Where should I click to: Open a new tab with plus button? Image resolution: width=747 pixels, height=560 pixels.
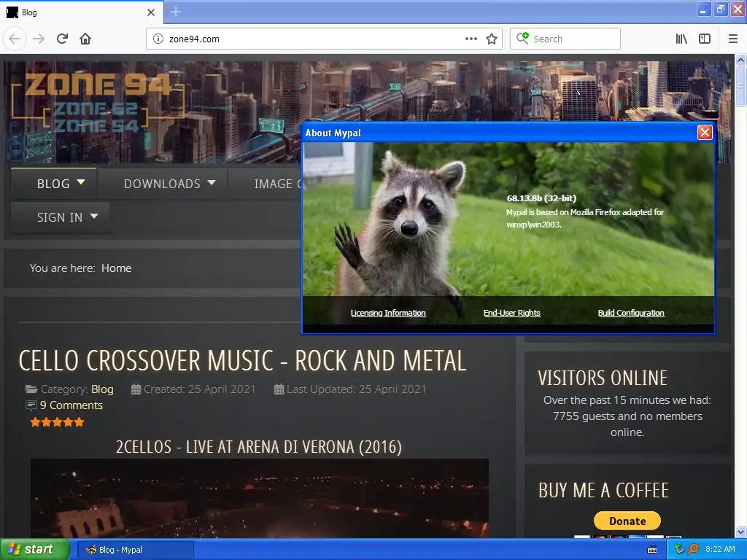[176, 12]
